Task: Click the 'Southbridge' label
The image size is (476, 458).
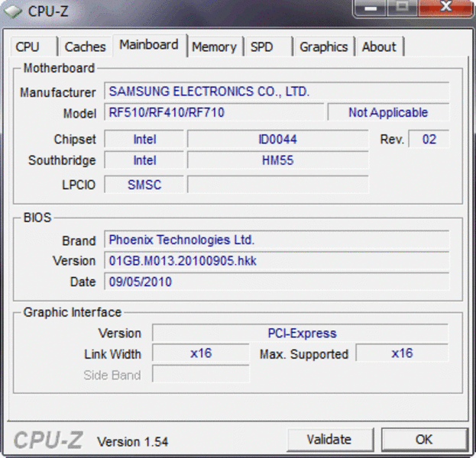Action: point(62,160)
